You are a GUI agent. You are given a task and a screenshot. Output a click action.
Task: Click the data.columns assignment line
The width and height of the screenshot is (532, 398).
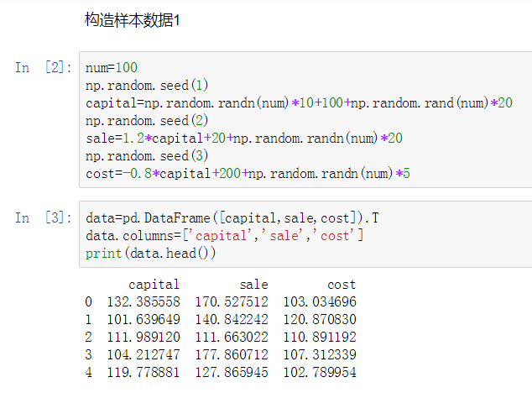tap(224, 235)
